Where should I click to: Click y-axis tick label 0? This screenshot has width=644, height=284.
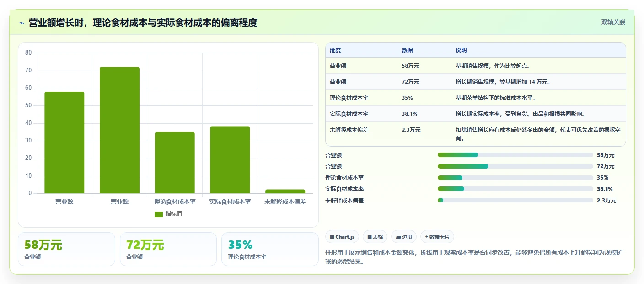pyautogui.click(x=30, y=193)
